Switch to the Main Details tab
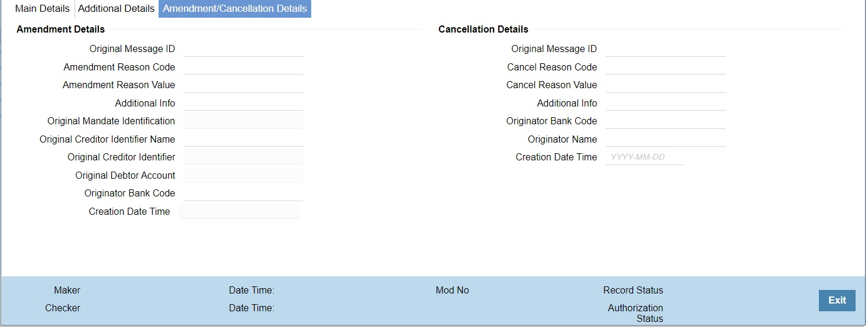 pos(42,9)
